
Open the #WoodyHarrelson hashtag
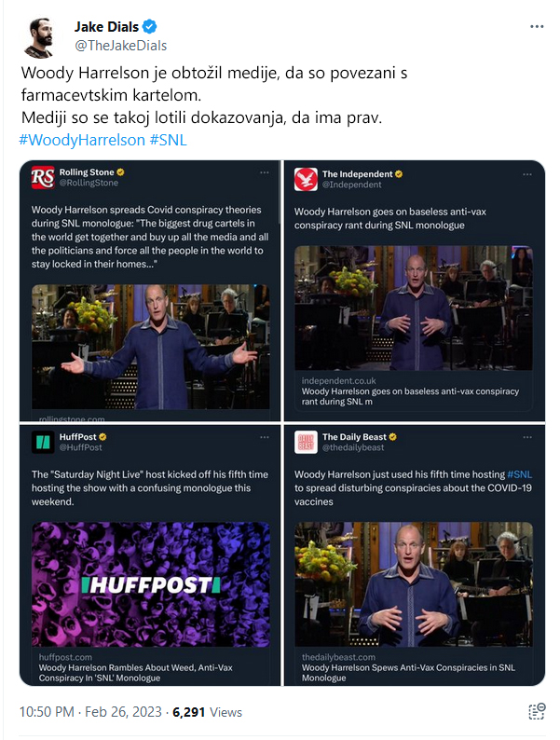[82, 140]
